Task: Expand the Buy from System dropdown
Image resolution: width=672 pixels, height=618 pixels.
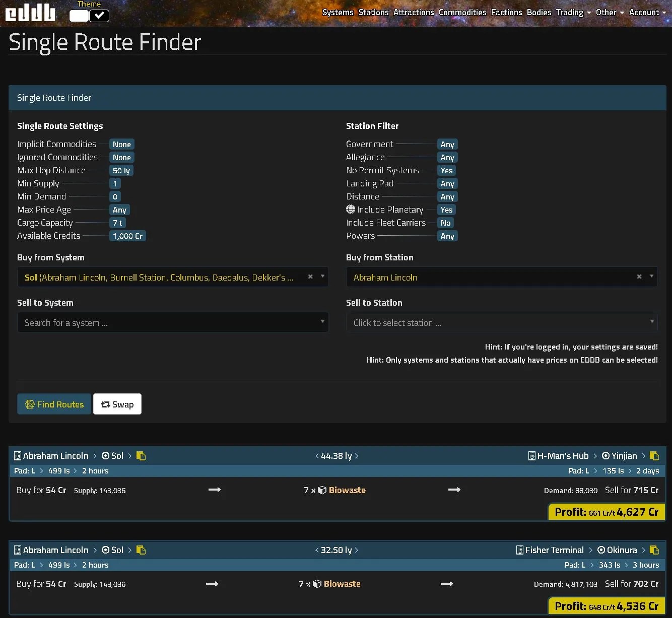Action: pyautogui.click(x=322, y=277)
